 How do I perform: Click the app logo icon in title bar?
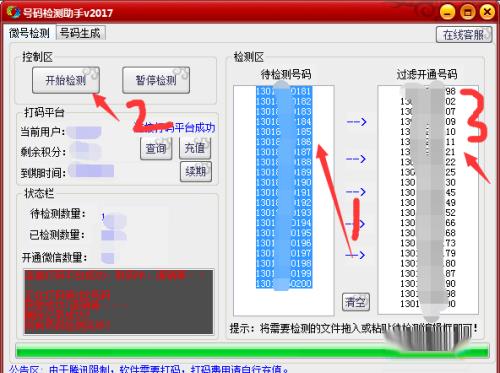click(13, 12)
